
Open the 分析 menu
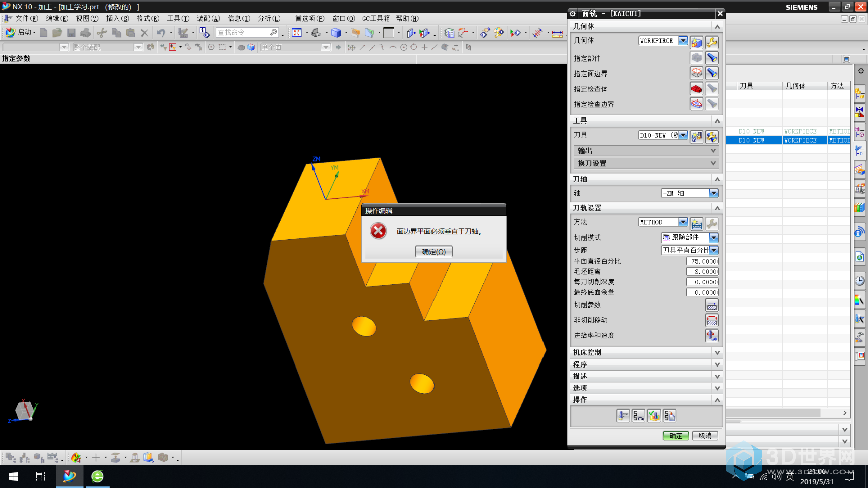coord(269,18)
